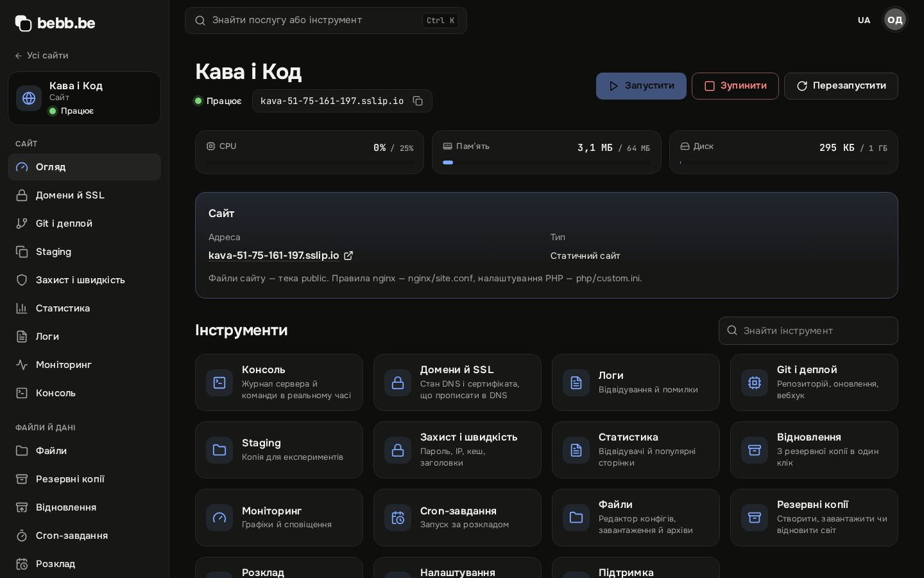Select Відновлення in the sidebar

click(x=84, y=507)
